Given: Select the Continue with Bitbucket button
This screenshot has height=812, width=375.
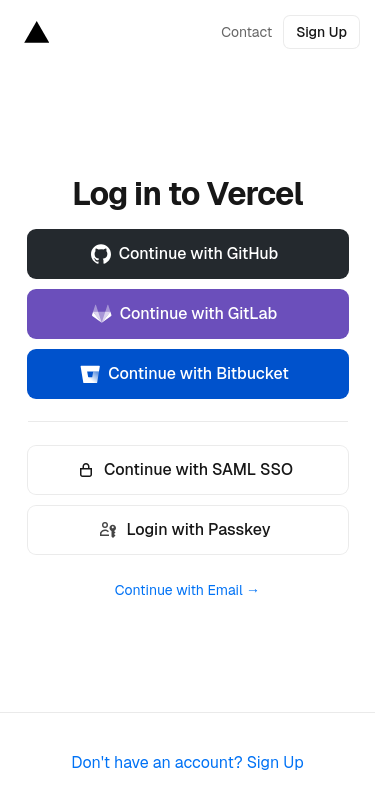Looking at the screenshot, I should [188, 374].
